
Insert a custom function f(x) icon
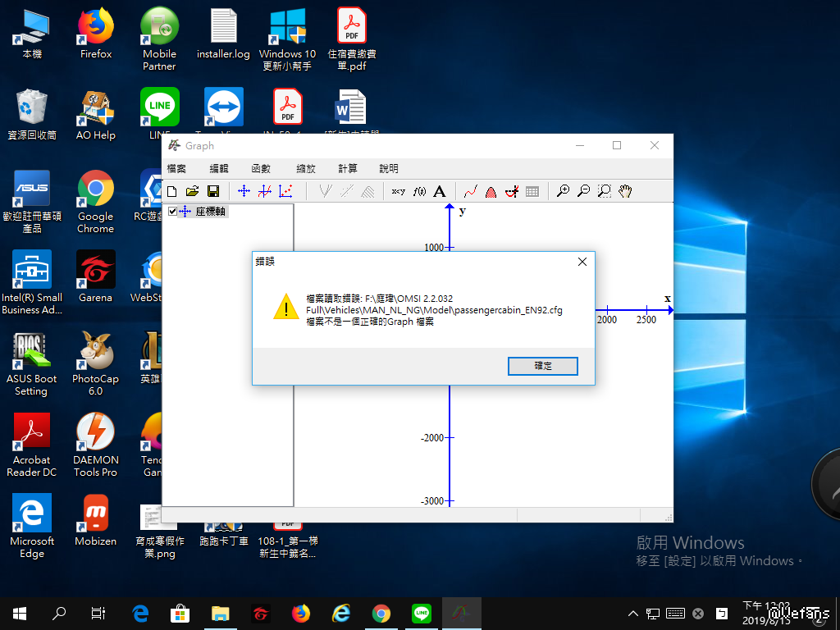[x=419, y=191]
